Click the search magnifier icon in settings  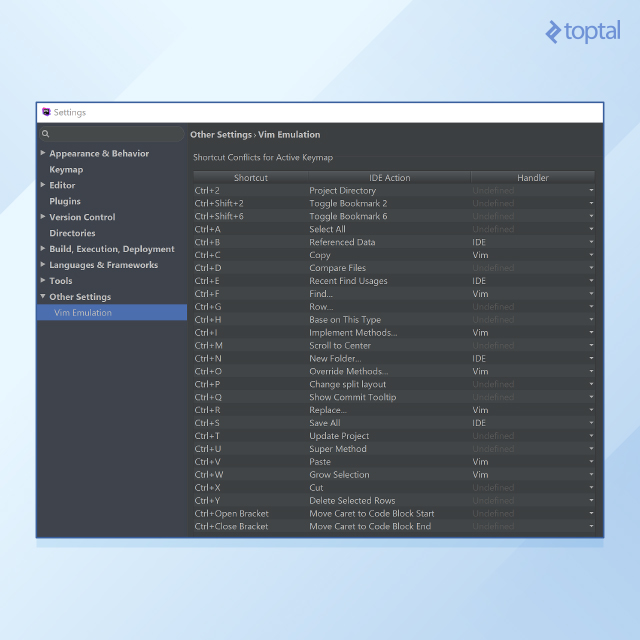point(45,134)
